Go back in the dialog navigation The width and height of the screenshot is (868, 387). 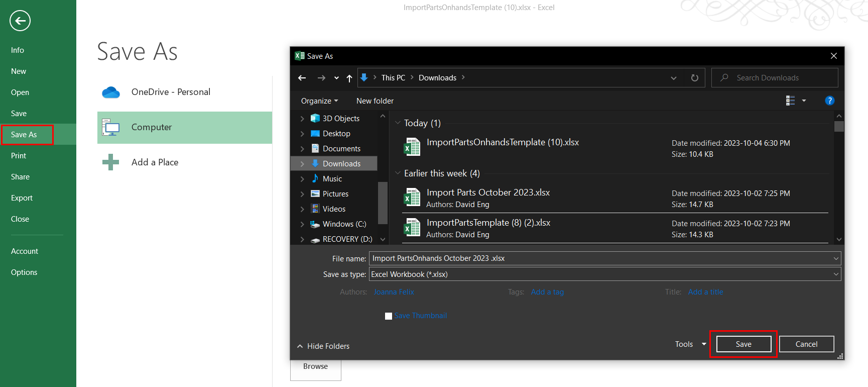[x=302, y=78]
